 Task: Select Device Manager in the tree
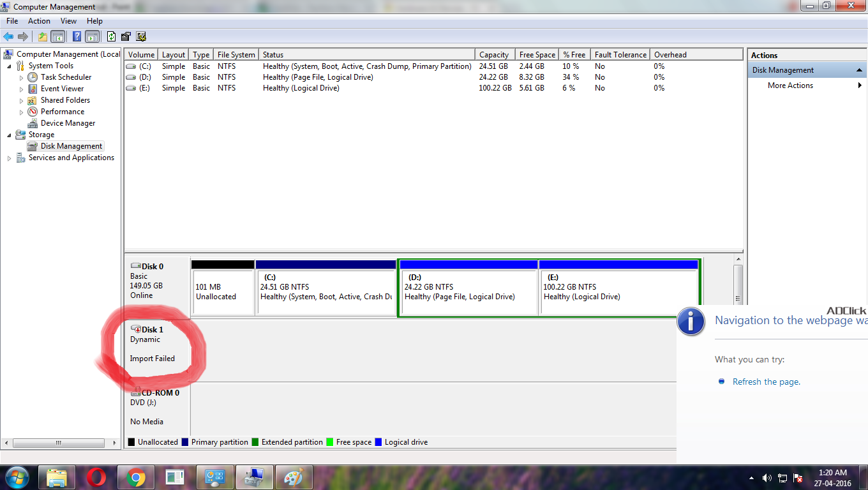[68, 123]
